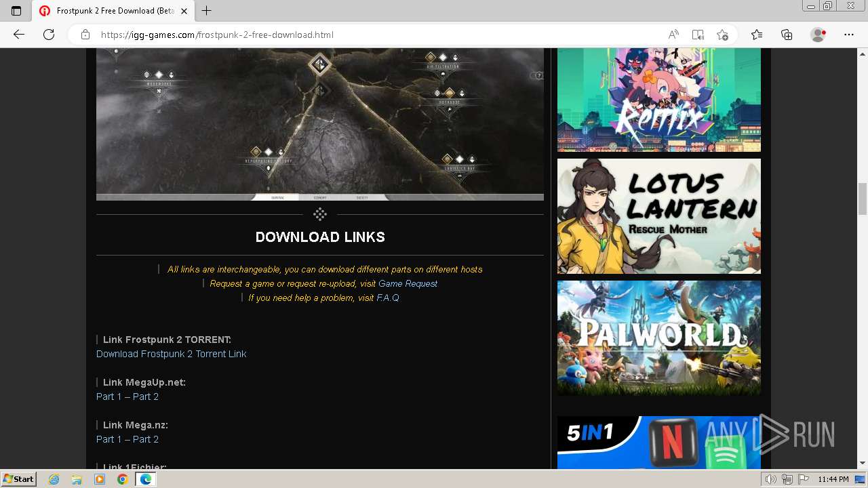Screen dimensions: 868x488
Task: Open the Remix game banner
Action: pos(659,100)
